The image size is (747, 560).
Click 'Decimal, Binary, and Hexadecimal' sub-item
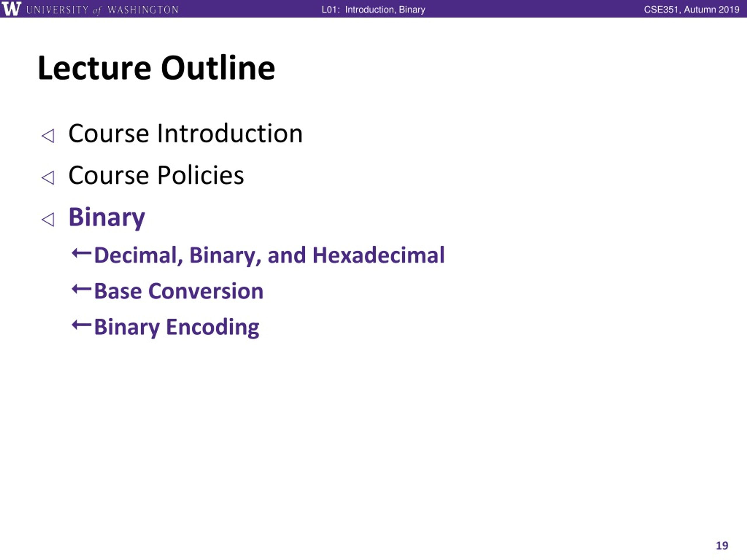tap(269, 256)
